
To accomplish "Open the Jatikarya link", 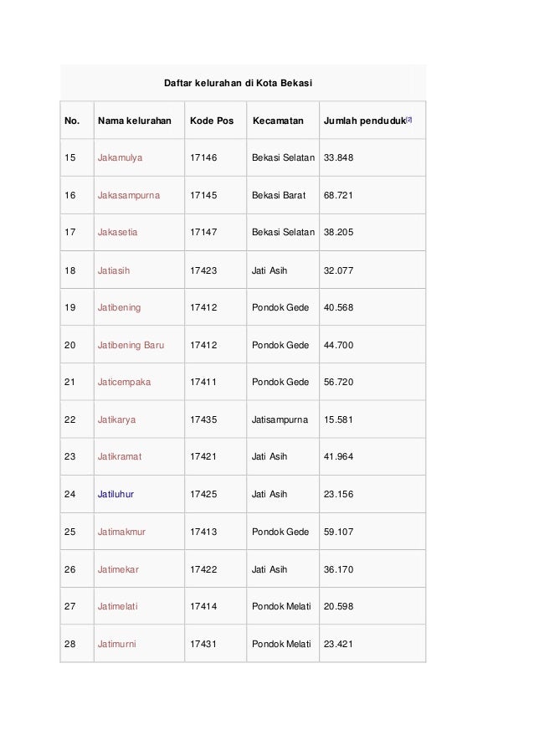I will (116, 419).
